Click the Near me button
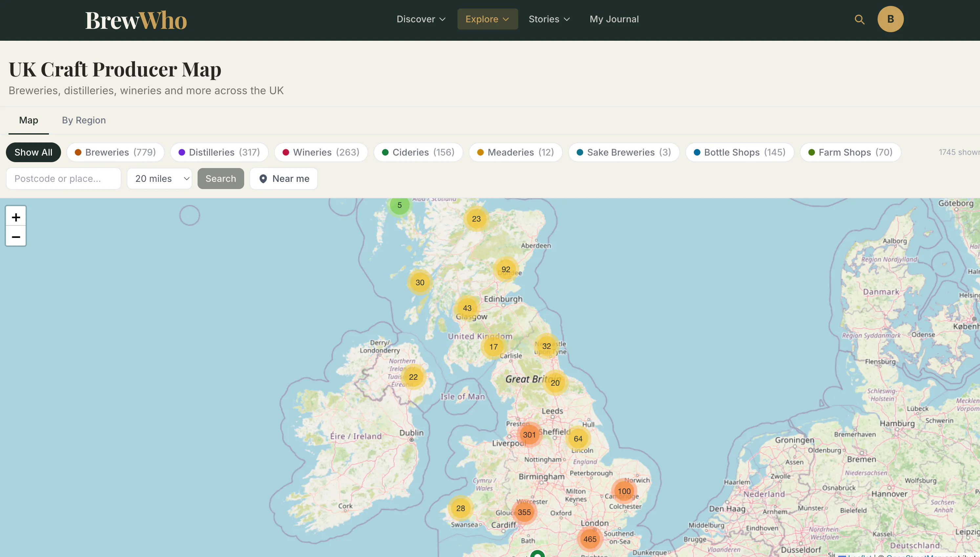The image size is (980, 557). (x=284, y=179)
